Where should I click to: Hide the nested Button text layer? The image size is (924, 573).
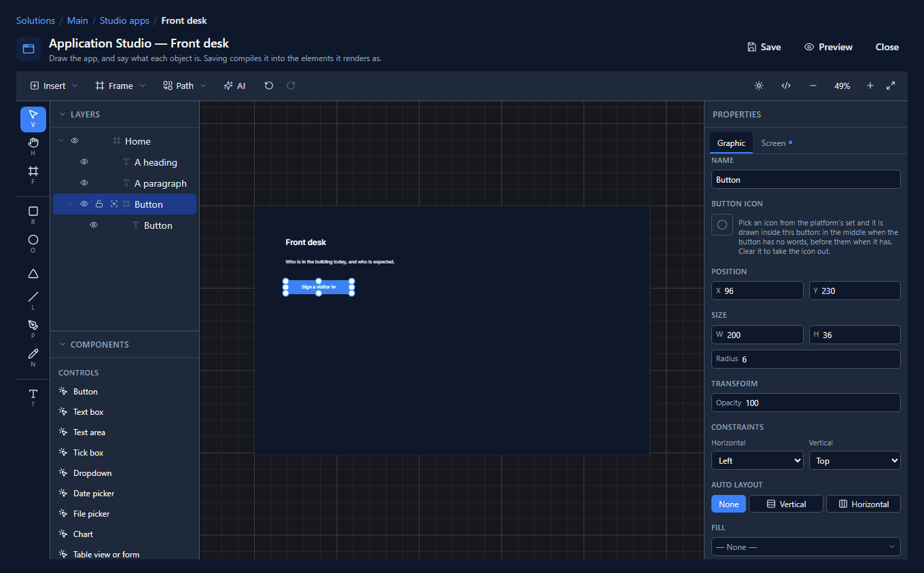94,225
